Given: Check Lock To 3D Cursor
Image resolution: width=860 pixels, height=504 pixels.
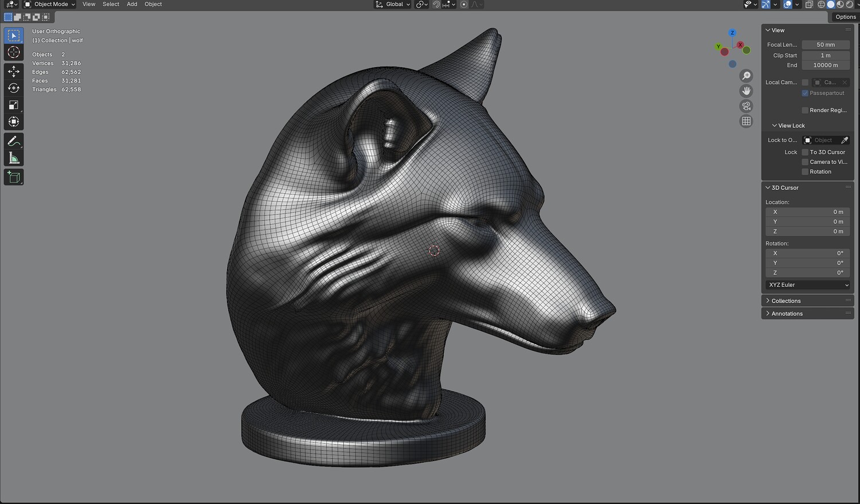Looking at the screenshot, I should point(805,152).
